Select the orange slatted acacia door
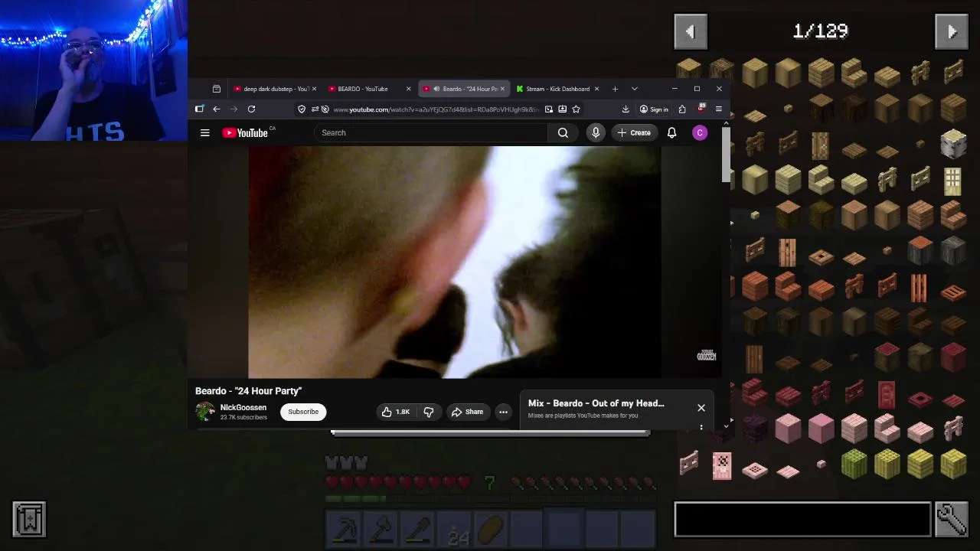Image resolution: width=980 pixels, height=551 pixels. (x=920, y=288)
